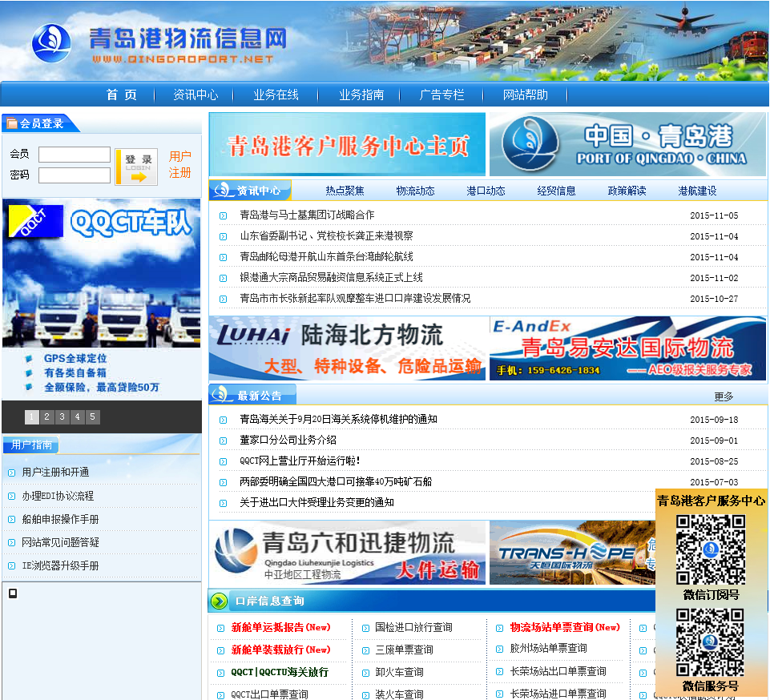Viewport: 770px width, 700px height.
Task: Click the 登录 LOGIN arrow button
Action: pos(136,167)
